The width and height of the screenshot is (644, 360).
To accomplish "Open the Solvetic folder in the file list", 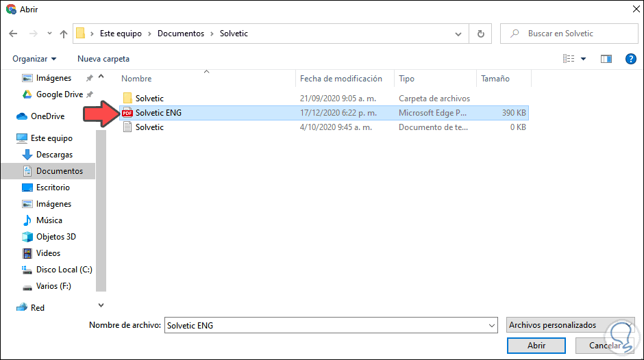I will (x=149, y=99).
